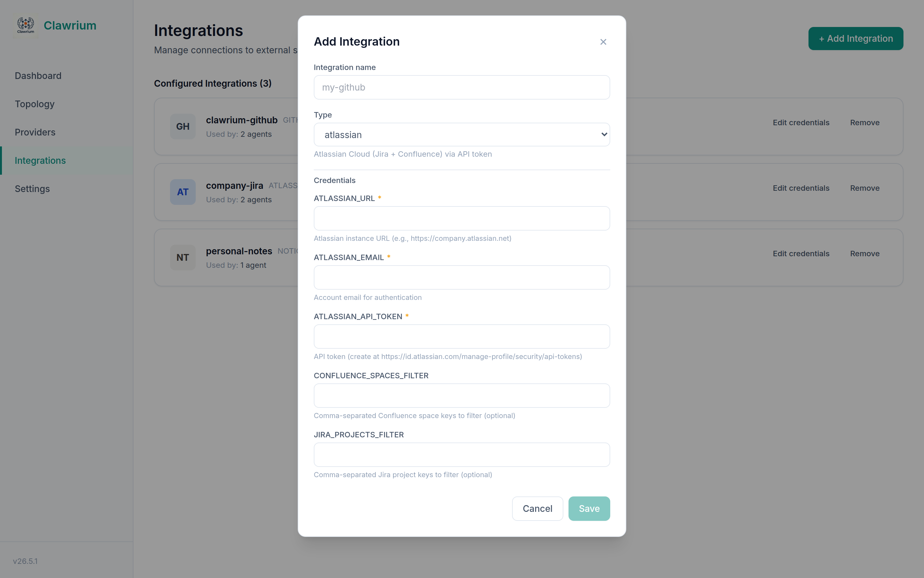Viewport: 924px width, 578px height.
Task: Click the Atlassian Cloud type description text
Action: 402,154
